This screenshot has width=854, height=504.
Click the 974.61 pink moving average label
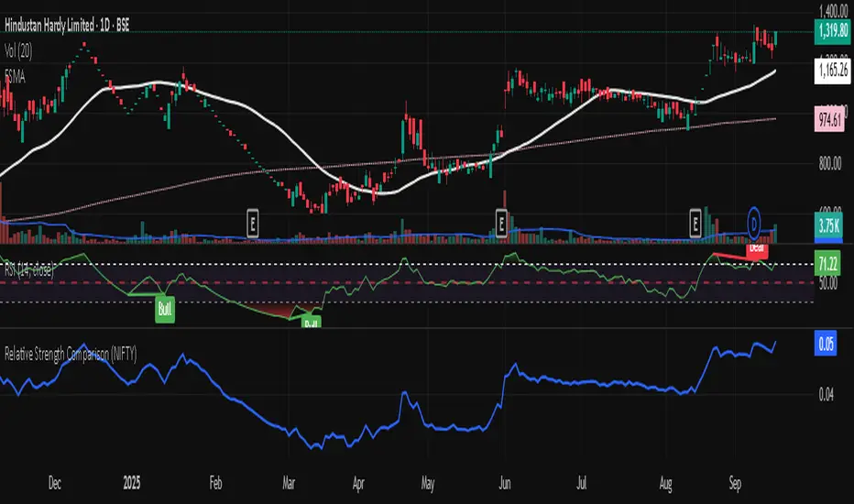(x=829, y=119)
